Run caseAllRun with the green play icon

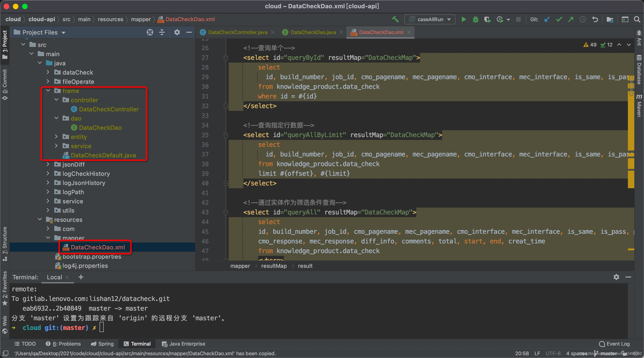[463, 19]
